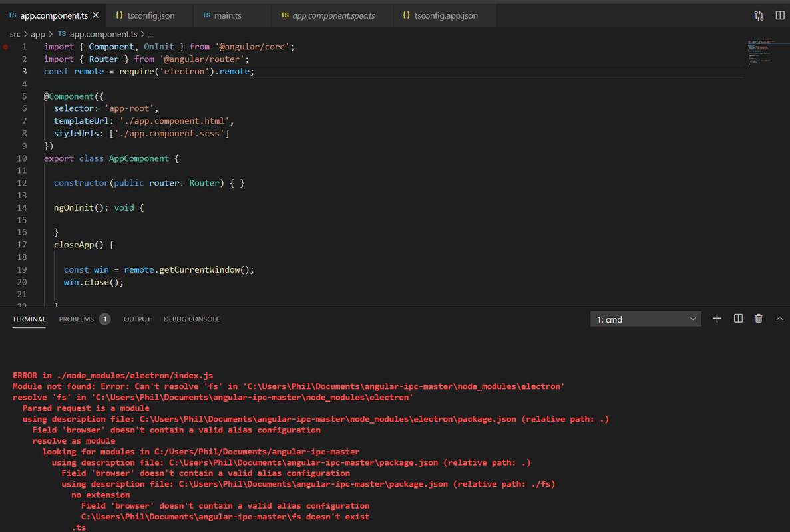Click 'getCurrentWindow' call on line 19

click(x=199, y=270)
